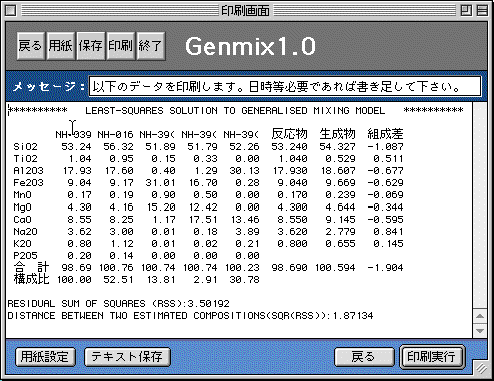This screenshot has width=494, height=381.
Task: Click the value 30.13 in Al2O3 row
Action: coord(244,171)
